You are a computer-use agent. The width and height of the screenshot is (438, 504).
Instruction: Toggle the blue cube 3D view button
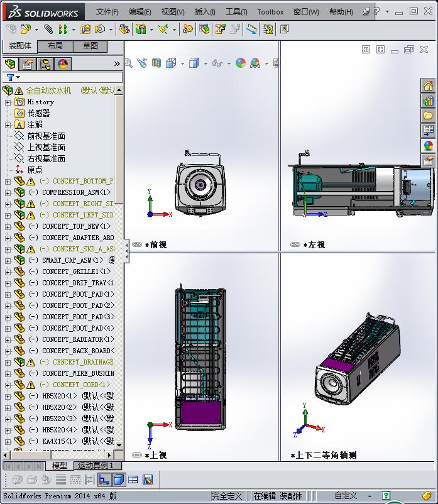pos(119,479)
